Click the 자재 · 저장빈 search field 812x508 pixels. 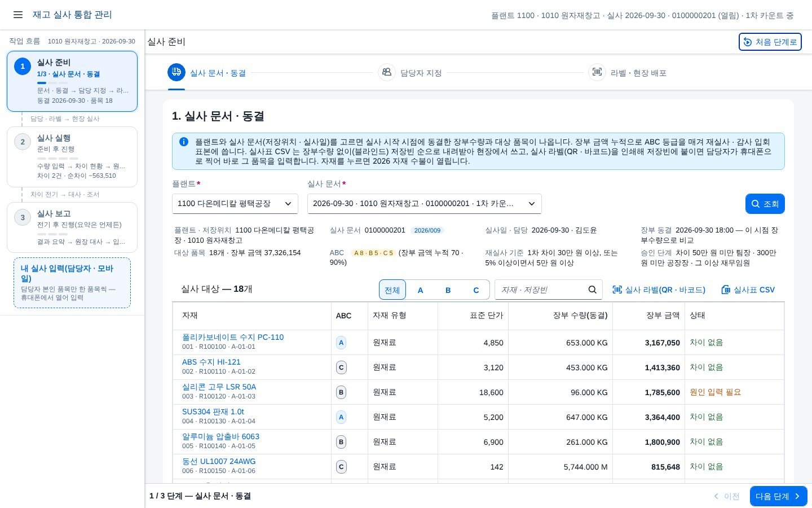point(549,290)
